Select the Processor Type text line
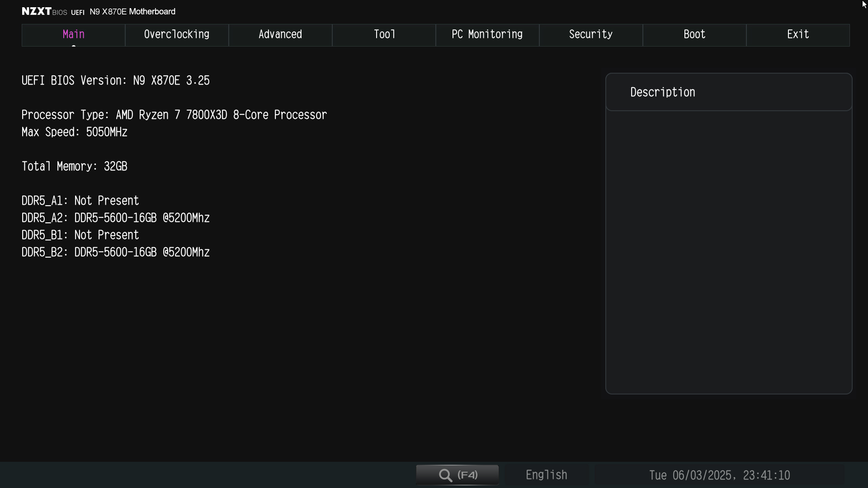Viewport: 868px width, 488px height. (x=174, y=115)
